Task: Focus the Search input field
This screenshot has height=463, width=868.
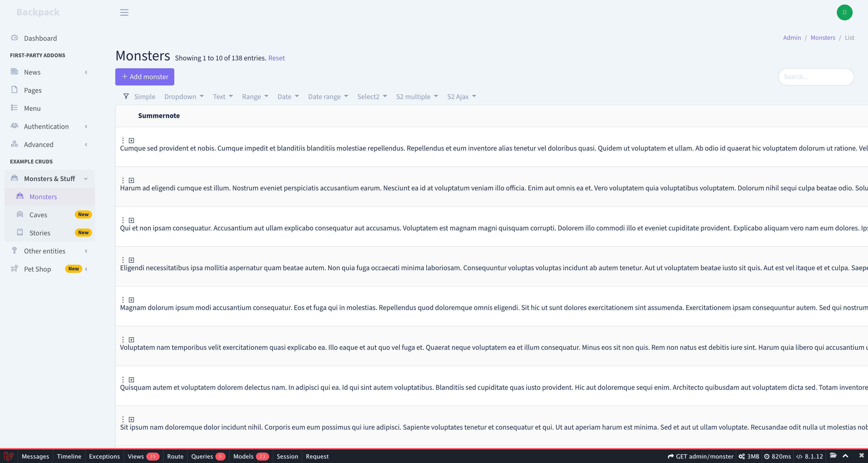Action: (x=815, y=77)
